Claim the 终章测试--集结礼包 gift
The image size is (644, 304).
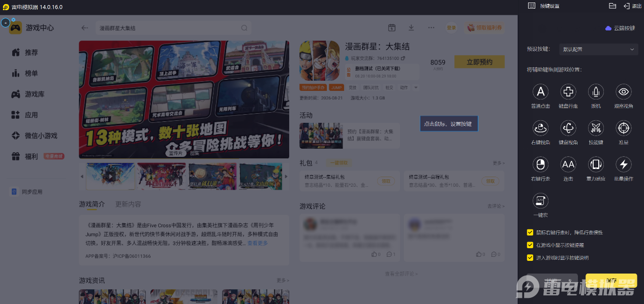(386, 181)
